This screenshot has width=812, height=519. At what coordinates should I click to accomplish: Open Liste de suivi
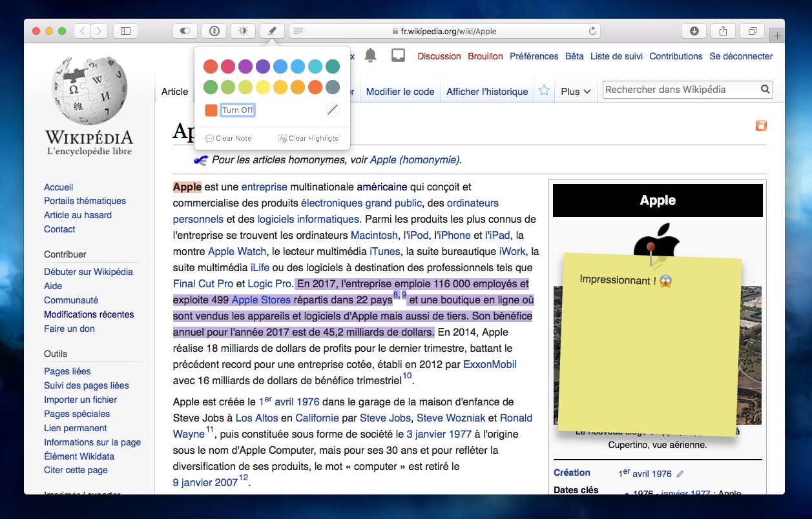tap(616, 56)
